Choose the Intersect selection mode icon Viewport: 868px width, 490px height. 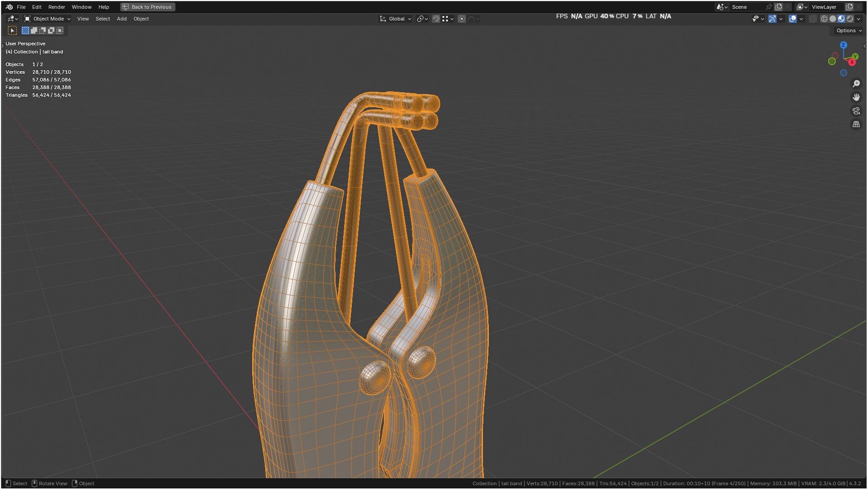(60, 30)
